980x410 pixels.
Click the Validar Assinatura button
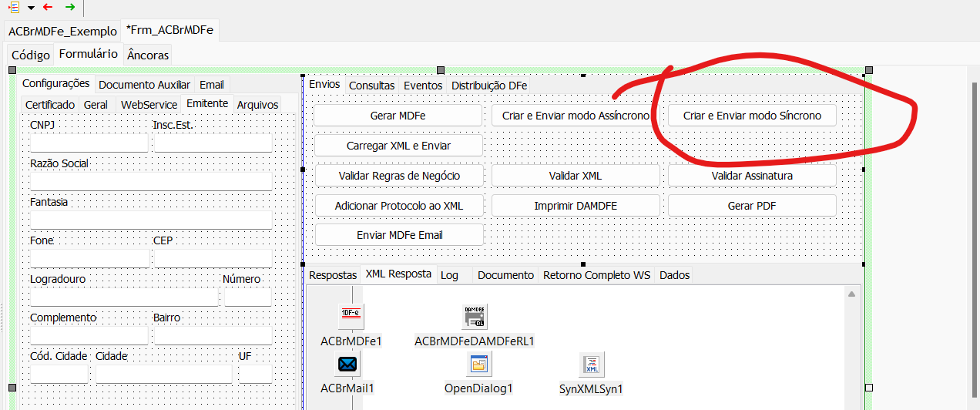coord(752,176)
